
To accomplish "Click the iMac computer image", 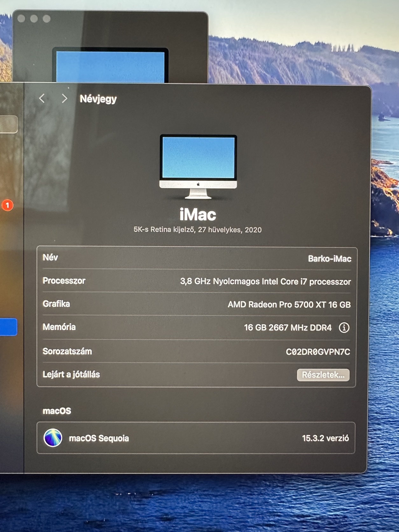I will pyautogui.click(x=198, y=166).
